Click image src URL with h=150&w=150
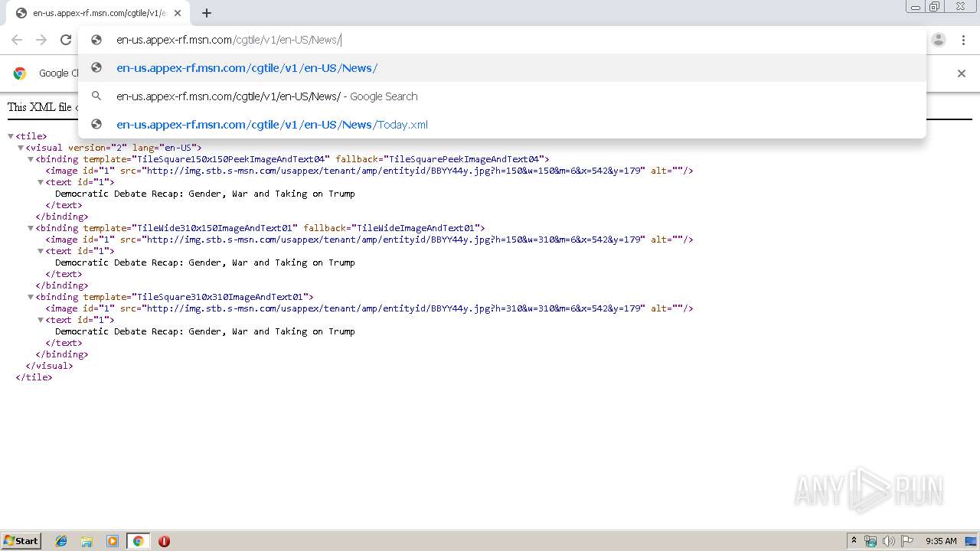The image size is (980, 551). (395, 171)
